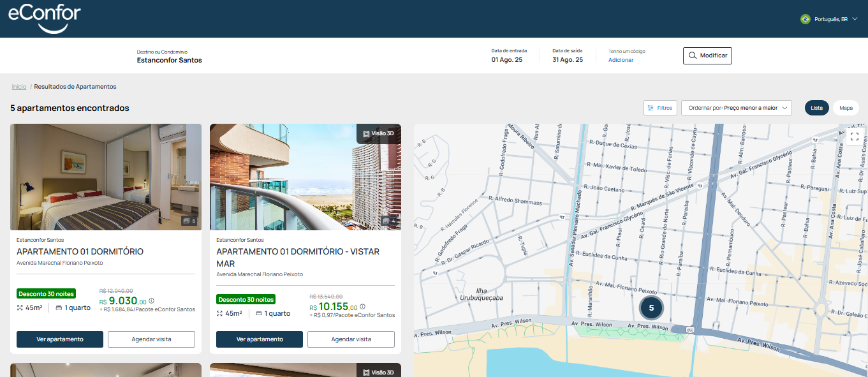
Task: Click the Modificar search button
Action: point(707,55)
